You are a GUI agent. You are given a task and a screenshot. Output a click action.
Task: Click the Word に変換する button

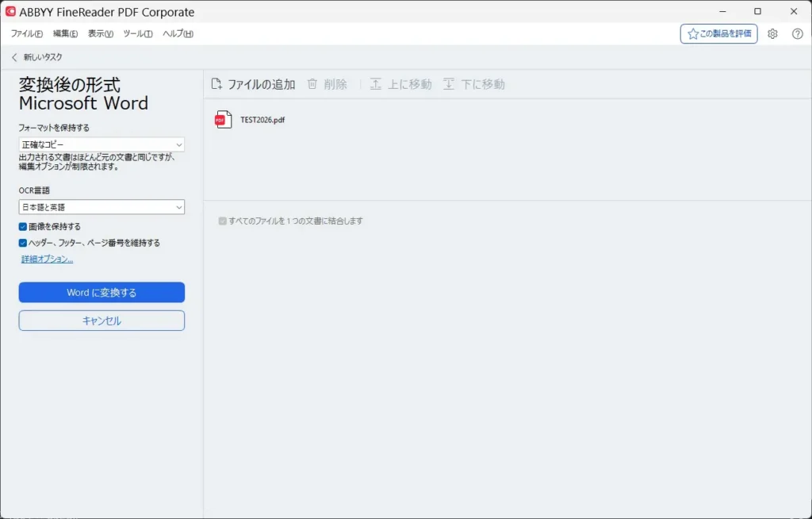101,292
